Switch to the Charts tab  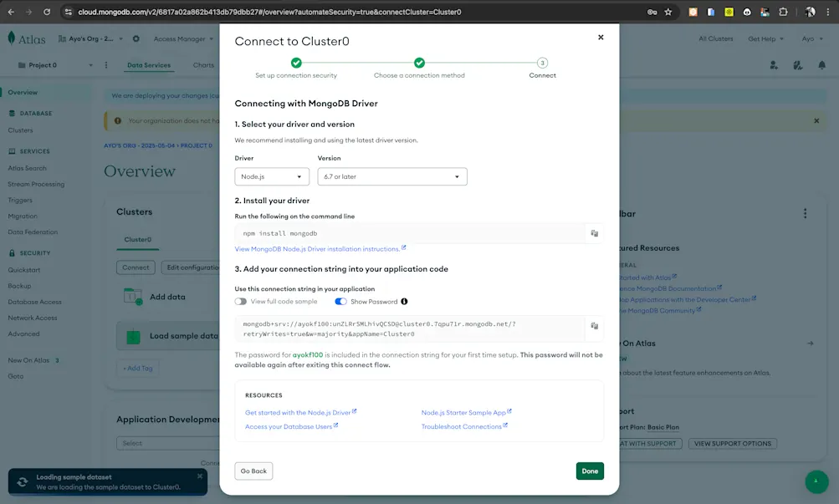205,64
